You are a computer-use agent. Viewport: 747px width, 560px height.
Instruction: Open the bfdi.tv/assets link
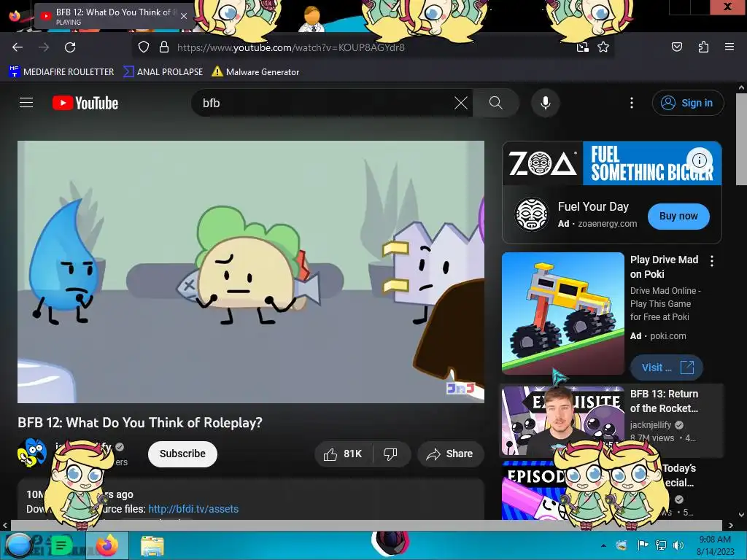(x=193, y=509)
